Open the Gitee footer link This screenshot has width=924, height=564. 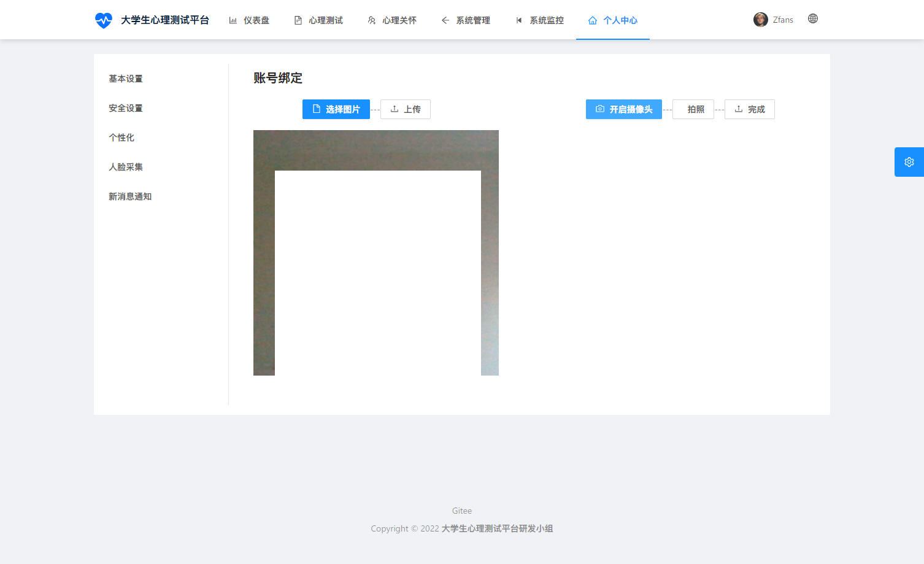coord(462,511)
